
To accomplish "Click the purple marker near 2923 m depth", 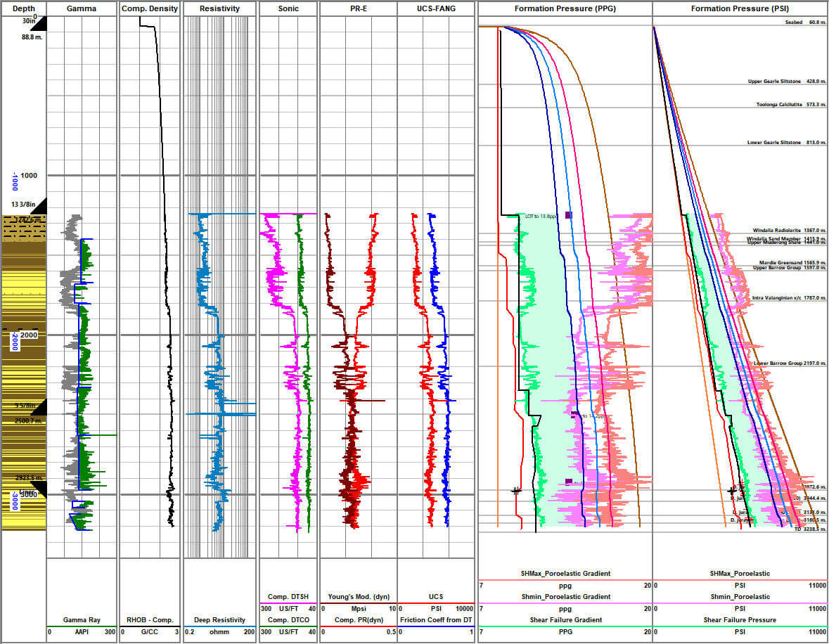I will pos(569,482).
